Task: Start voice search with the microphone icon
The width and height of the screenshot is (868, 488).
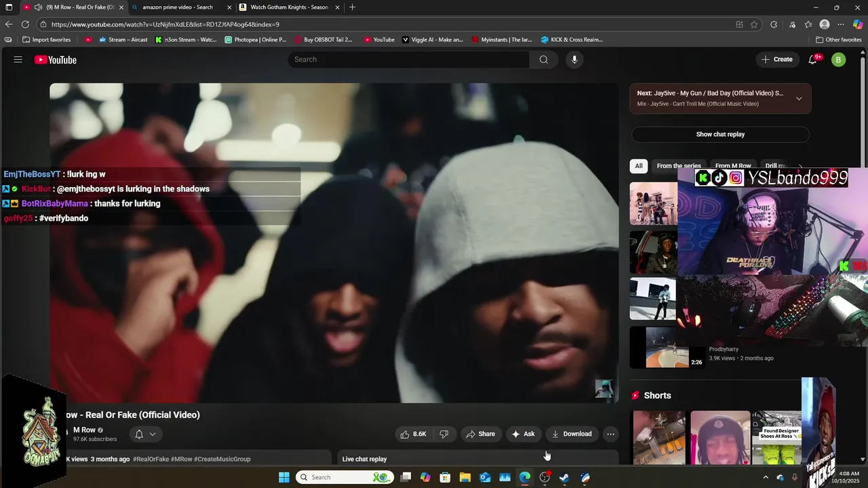Action: [574, 60]
